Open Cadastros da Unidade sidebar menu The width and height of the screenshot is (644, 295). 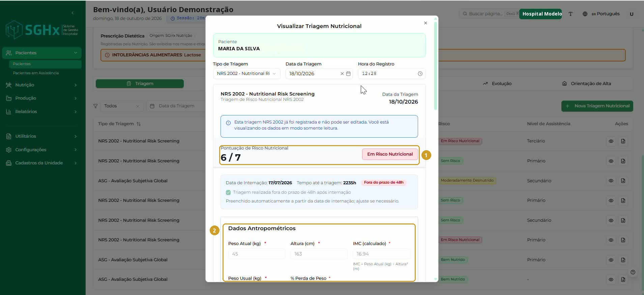[42, 163]
